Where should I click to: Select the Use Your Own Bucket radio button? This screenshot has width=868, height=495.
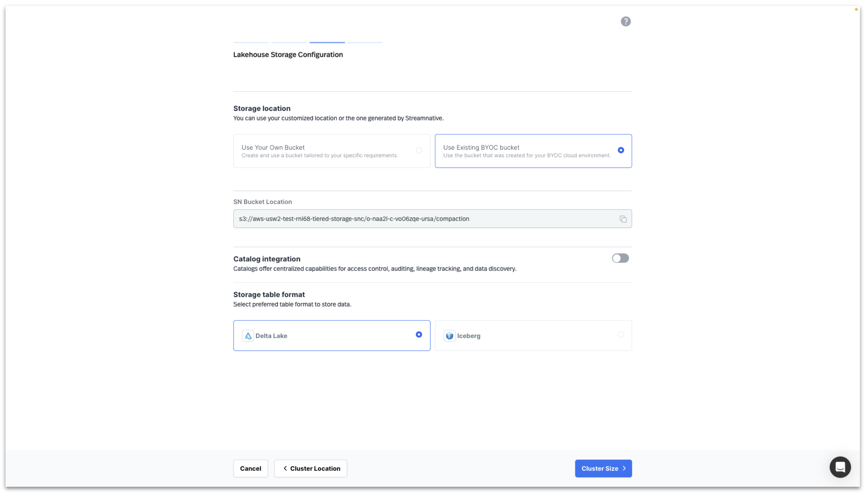(x=419, y=150)
